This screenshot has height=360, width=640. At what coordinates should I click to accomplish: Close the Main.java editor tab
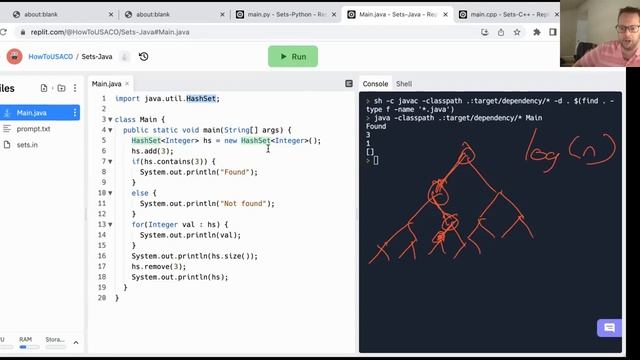coord(127,84)
